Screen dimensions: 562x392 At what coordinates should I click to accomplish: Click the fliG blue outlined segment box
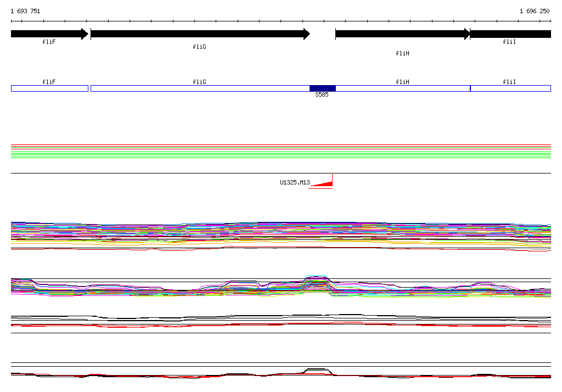coord(200,88)
